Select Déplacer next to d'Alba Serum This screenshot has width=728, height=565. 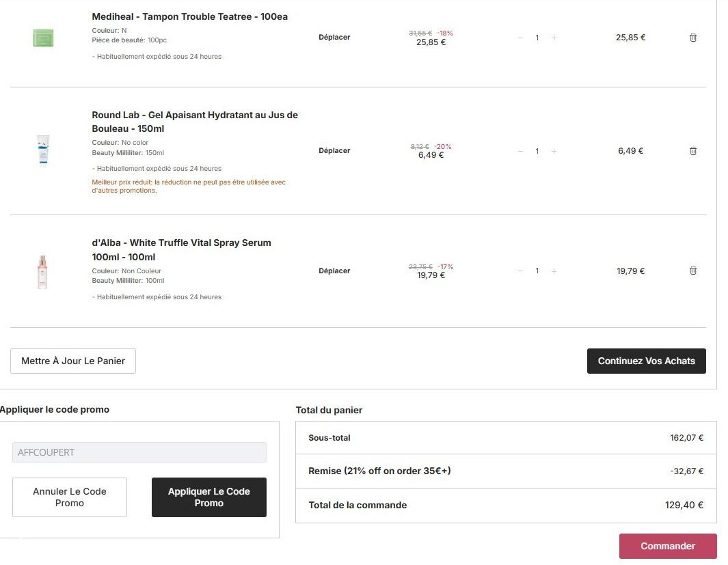pyautogui.click(x=334, y=271)
